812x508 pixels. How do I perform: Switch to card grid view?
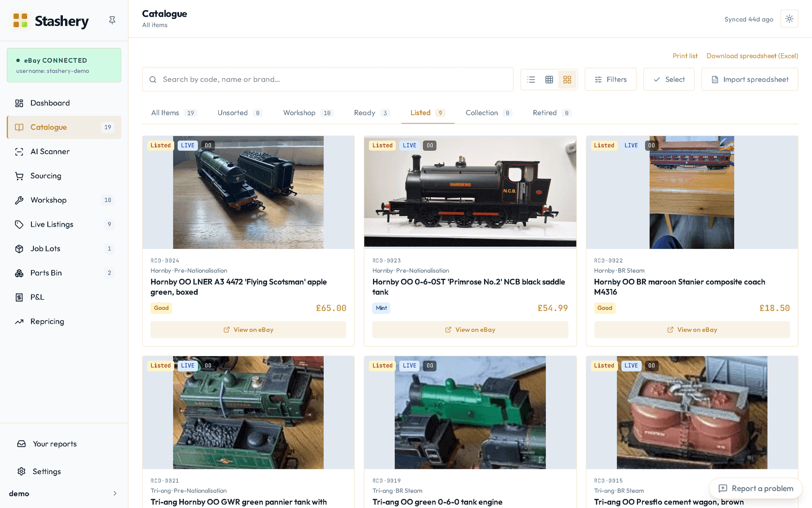point(567,80)
